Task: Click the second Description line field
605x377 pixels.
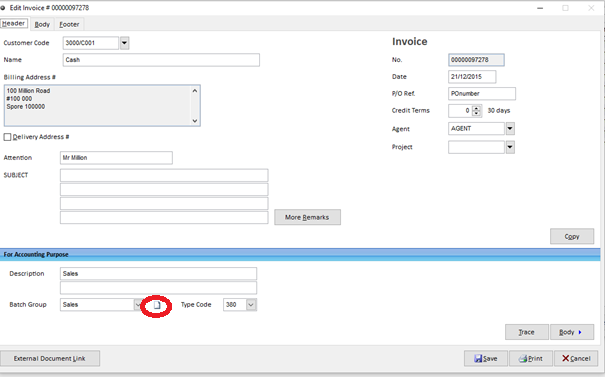Action: [158, 287]
